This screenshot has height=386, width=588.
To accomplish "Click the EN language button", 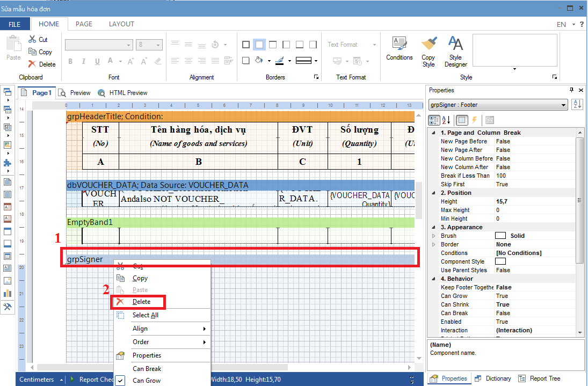I will [561, 24].
